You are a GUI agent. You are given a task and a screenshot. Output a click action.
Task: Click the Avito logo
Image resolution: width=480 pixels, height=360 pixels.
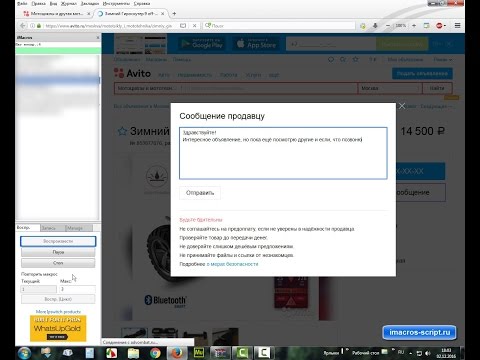coord(133,73)
